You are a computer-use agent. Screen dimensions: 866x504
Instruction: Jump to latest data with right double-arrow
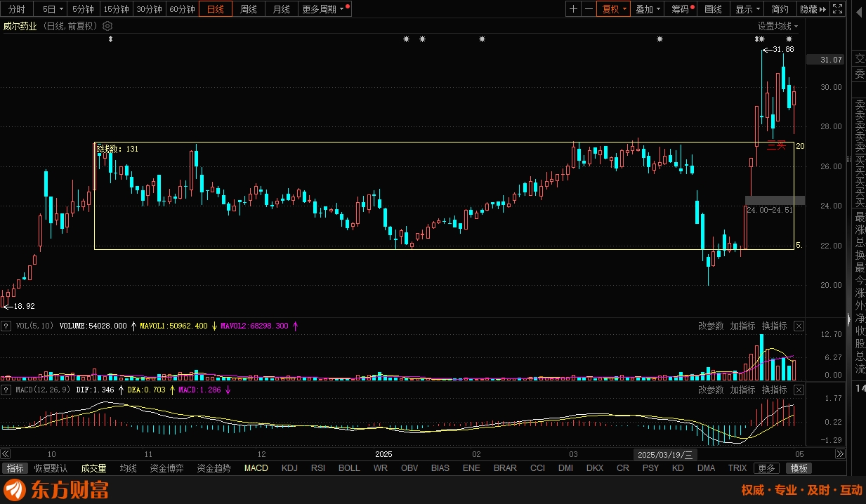839,454
